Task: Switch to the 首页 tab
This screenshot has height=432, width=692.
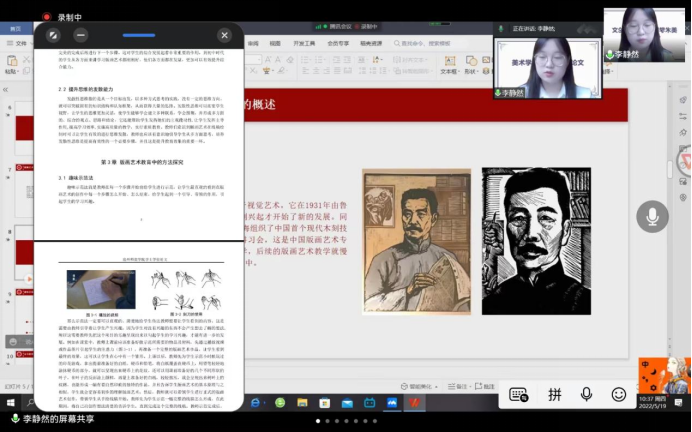Action: 15,29
